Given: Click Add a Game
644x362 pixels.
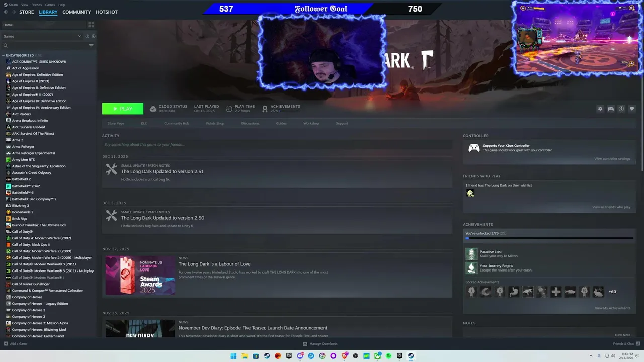Looking at the screenshot, I should 16,344.
